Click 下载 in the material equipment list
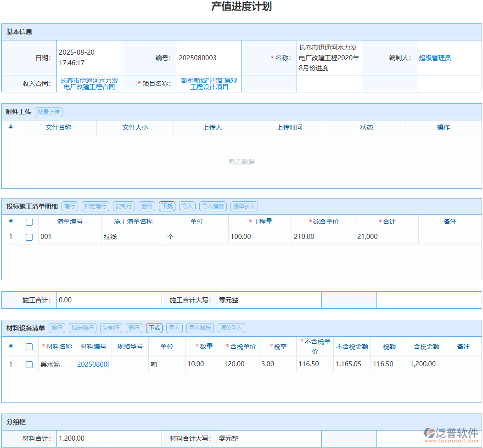 click(154, 328)
